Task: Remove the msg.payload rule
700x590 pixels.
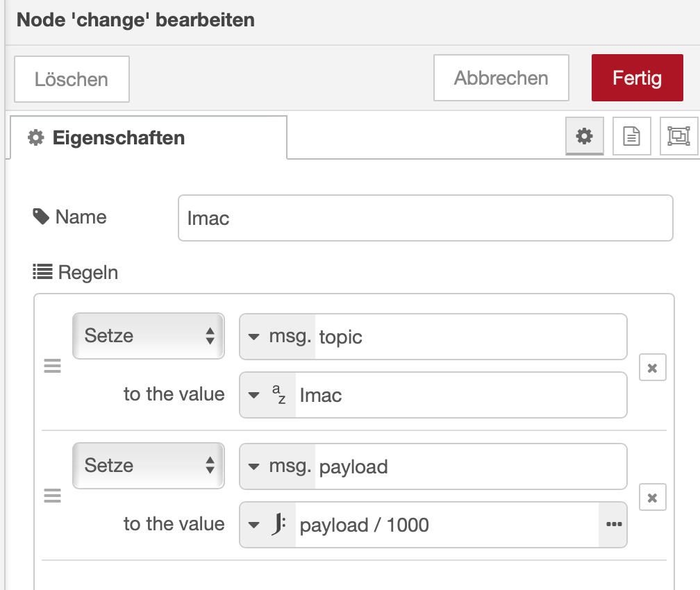Action: (652, 498)
